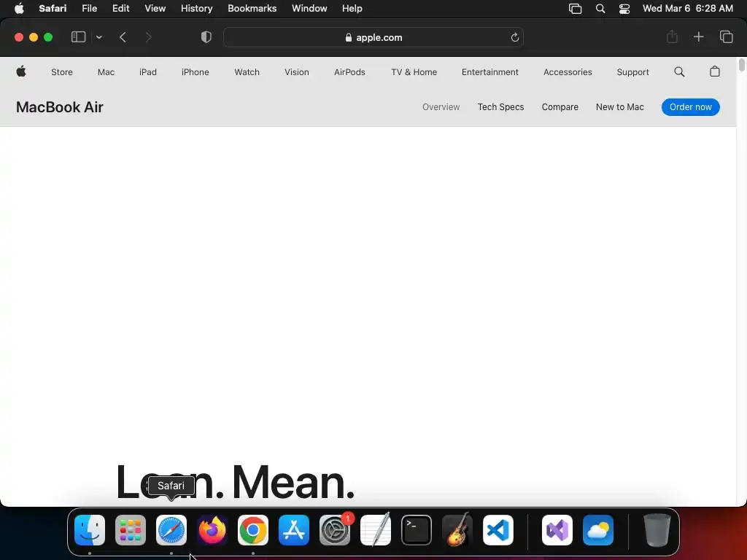Launch Google Chrome from the Dock
This screenshot has width=747, height=560.
253,530
